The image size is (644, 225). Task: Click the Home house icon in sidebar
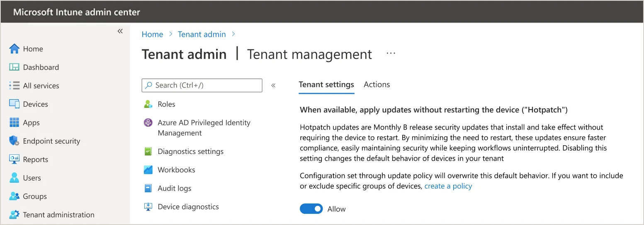[14, 49]
